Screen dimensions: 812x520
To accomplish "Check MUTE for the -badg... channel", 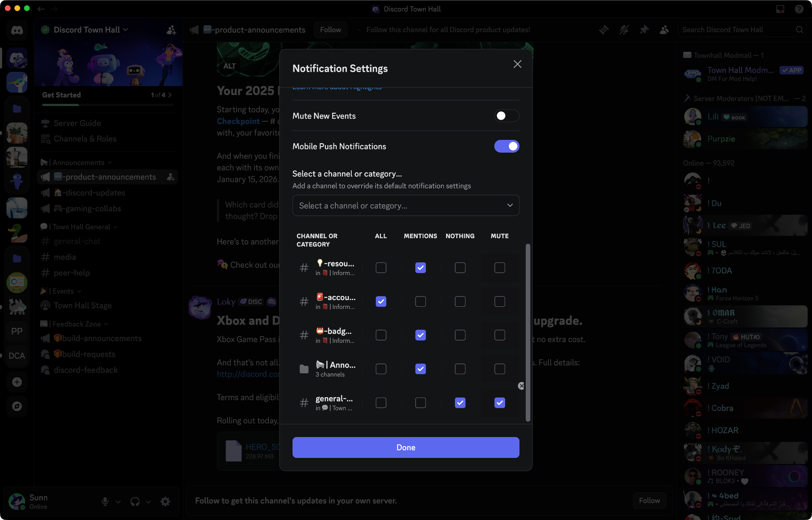I will click(500, 335).
